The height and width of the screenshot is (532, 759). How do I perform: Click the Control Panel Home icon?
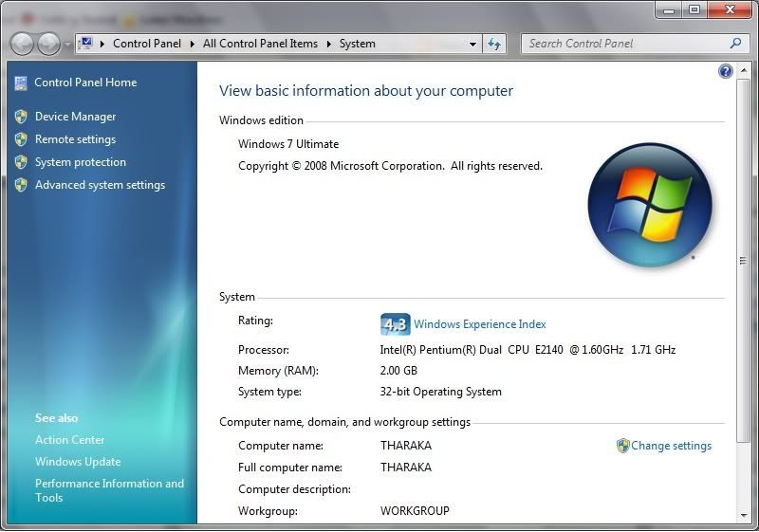click(21, 83)
